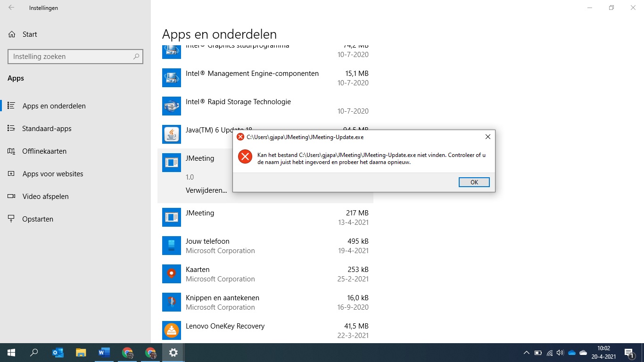Click the Intel Rapid Storage Technologie icon

(172, 106)
